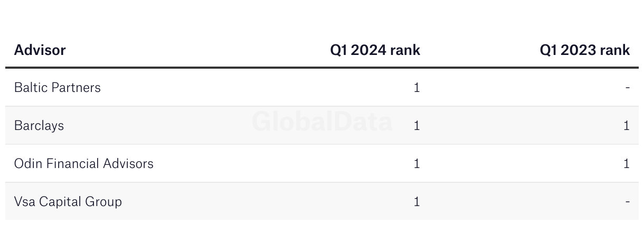Click Vsa Capital Group's Q1 2024 rank

416,201
